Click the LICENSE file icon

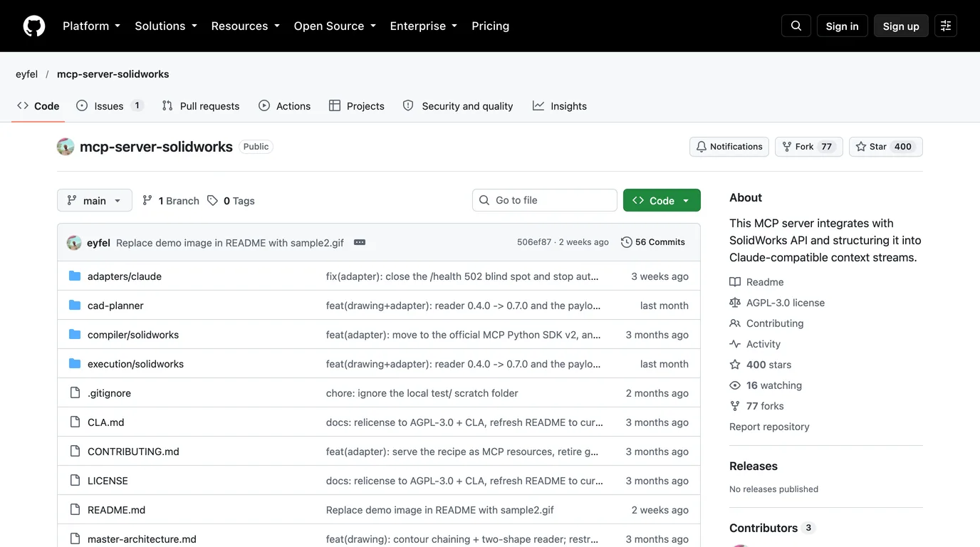(75, 481)
